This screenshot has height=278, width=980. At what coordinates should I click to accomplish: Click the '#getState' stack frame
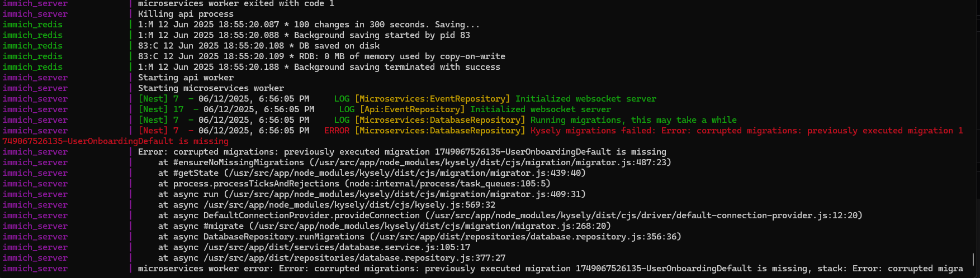click(372, 173)
